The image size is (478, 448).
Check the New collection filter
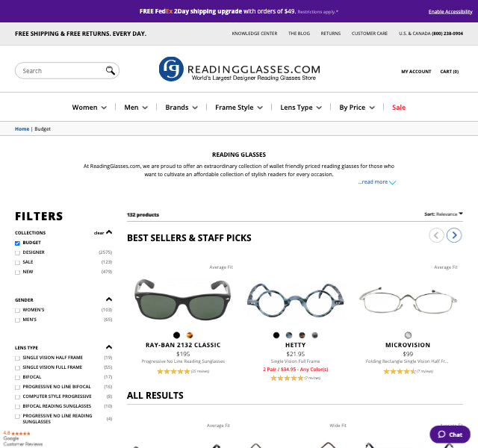17,272
